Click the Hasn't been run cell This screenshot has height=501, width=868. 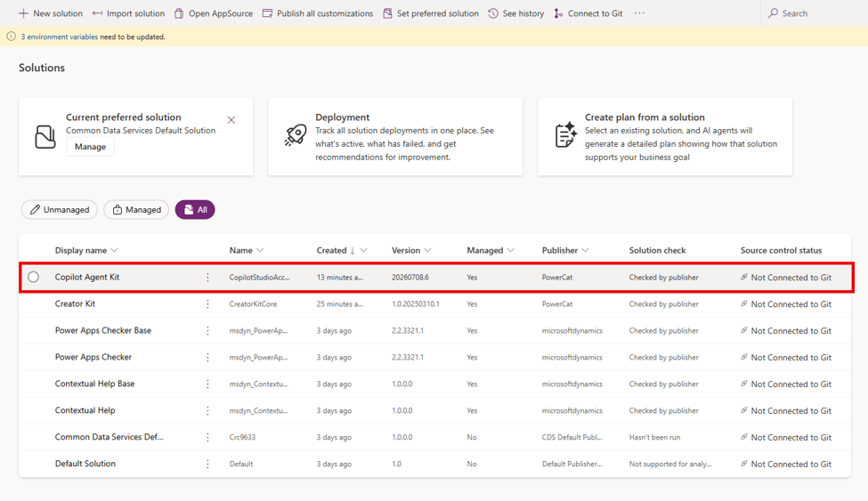(x=654, y=437)
